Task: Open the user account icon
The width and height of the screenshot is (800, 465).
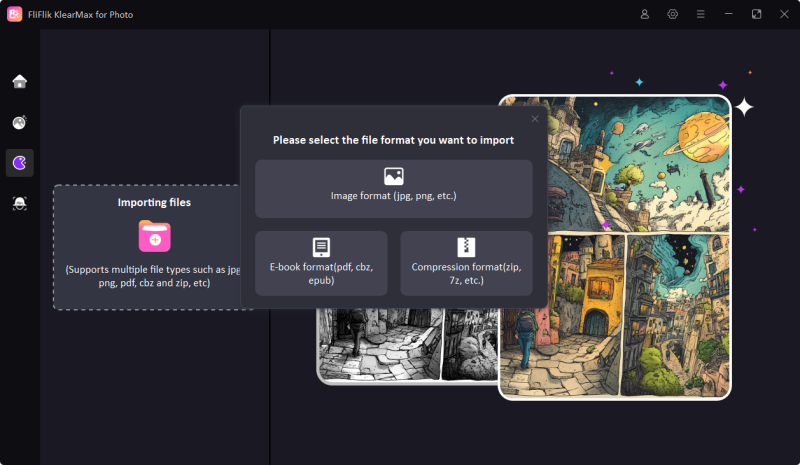Action: coord(644,14)
